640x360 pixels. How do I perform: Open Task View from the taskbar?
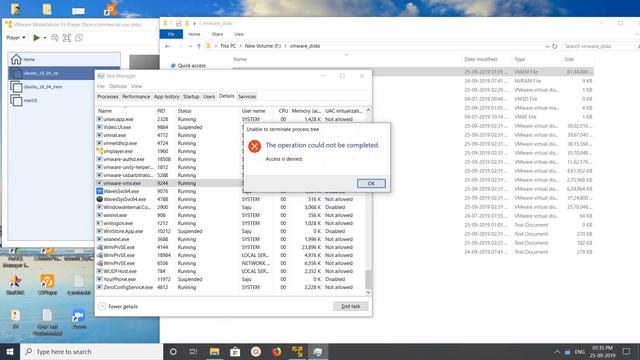point(193,351)
